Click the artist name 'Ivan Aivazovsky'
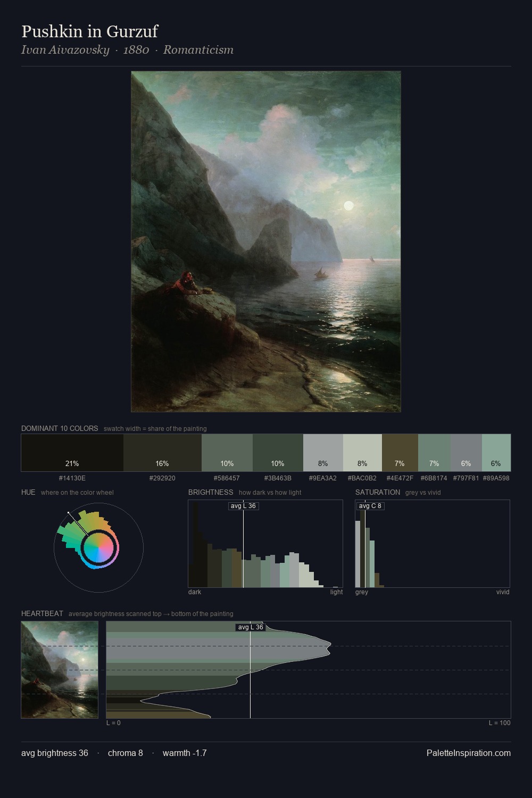 pos(65,50)
